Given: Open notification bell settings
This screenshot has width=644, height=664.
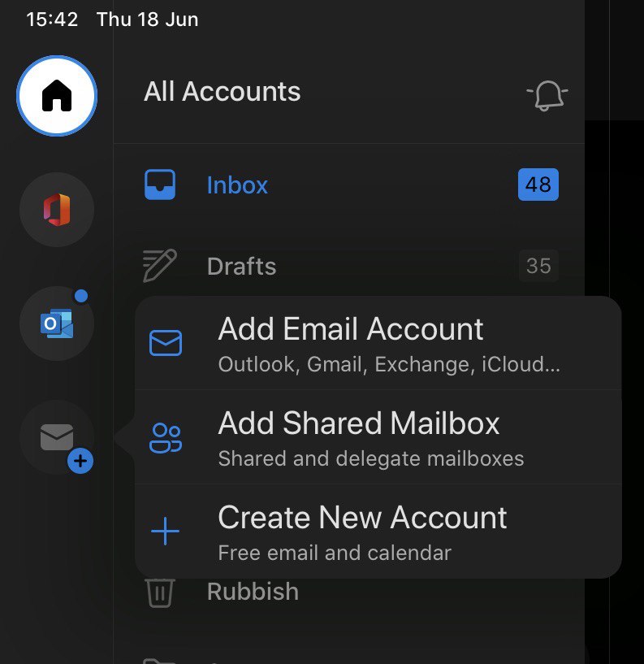Looking at the screenshot, I should [547, 95].
